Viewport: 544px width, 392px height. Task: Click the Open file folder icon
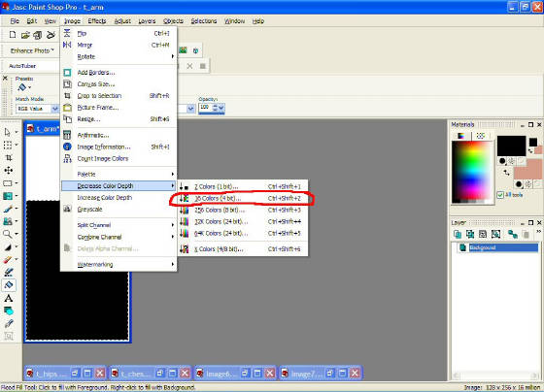tap(25, 35)
